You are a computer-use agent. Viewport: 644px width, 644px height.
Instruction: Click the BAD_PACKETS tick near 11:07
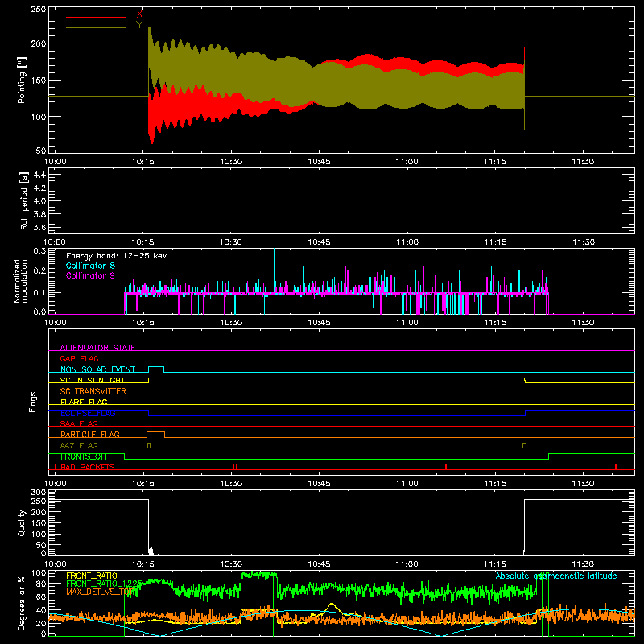click(446, 467)
